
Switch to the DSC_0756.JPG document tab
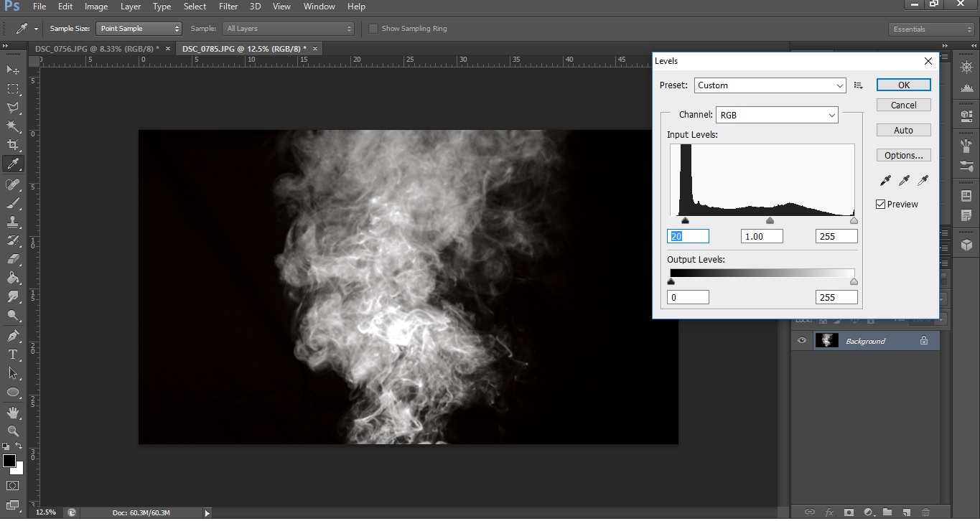point(97,49)
